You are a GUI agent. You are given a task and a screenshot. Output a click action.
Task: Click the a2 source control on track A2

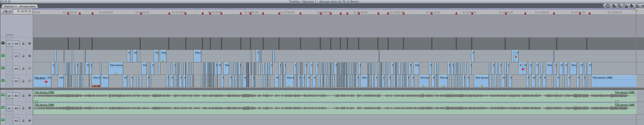click(x=9, y=108)
